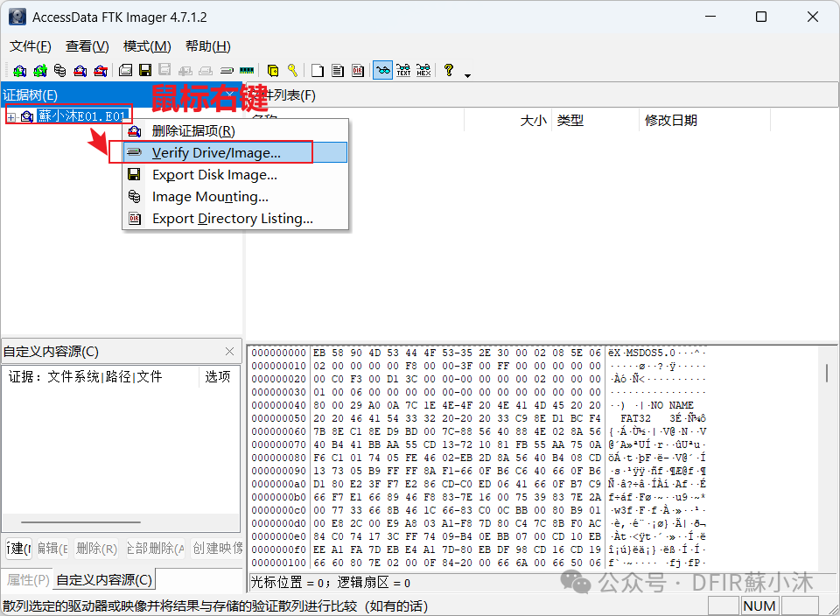The image size is (840, 616).
Task: Click the 全部删除(A) button
Action: point(156,549)
